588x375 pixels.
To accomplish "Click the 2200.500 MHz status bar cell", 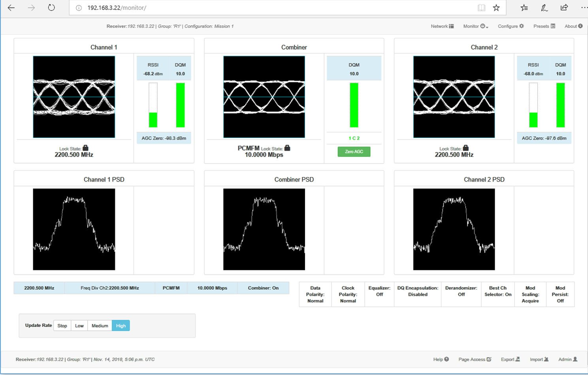I will point(39,288).
